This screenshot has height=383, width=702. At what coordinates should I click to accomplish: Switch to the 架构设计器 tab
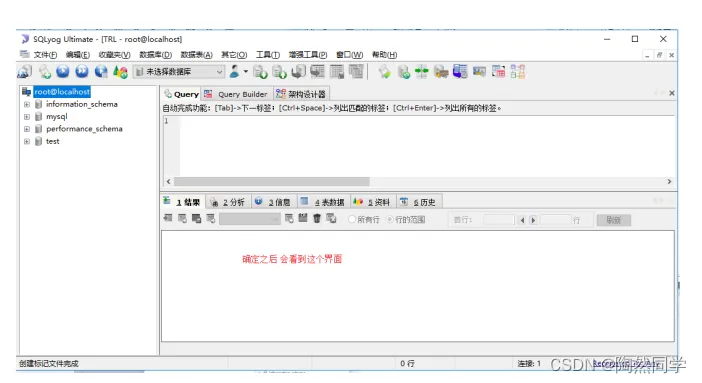301,94
